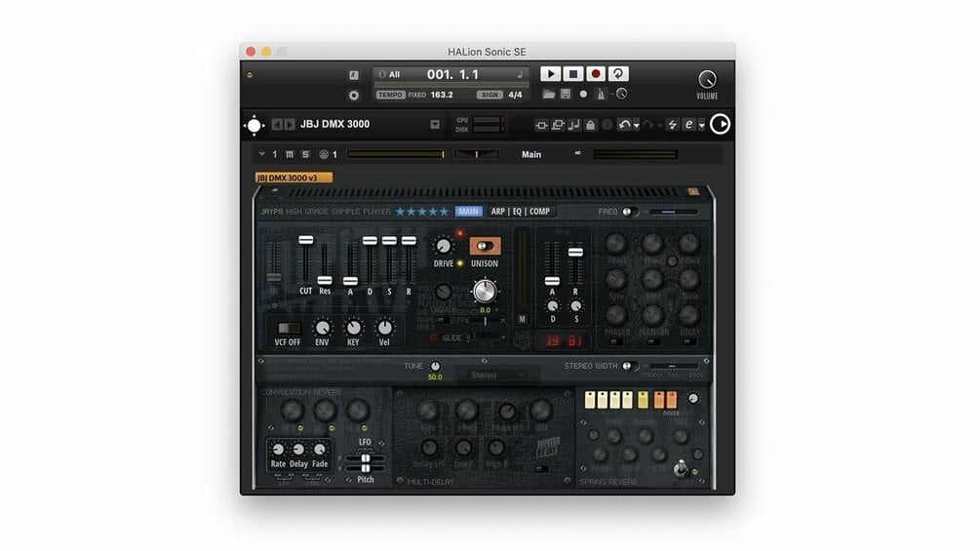This screenshot has height=551, width=980.
Task: Click the Steinberg multi-dot logo icon
Action: 254,125
